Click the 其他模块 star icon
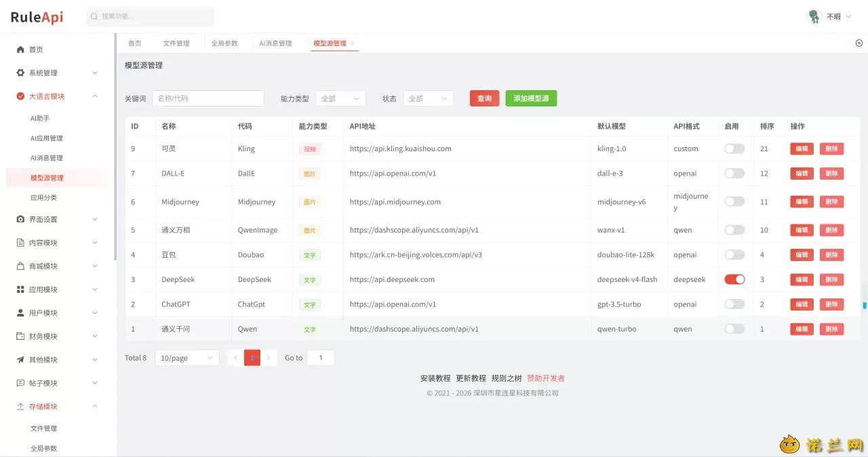 coord(20,359)
